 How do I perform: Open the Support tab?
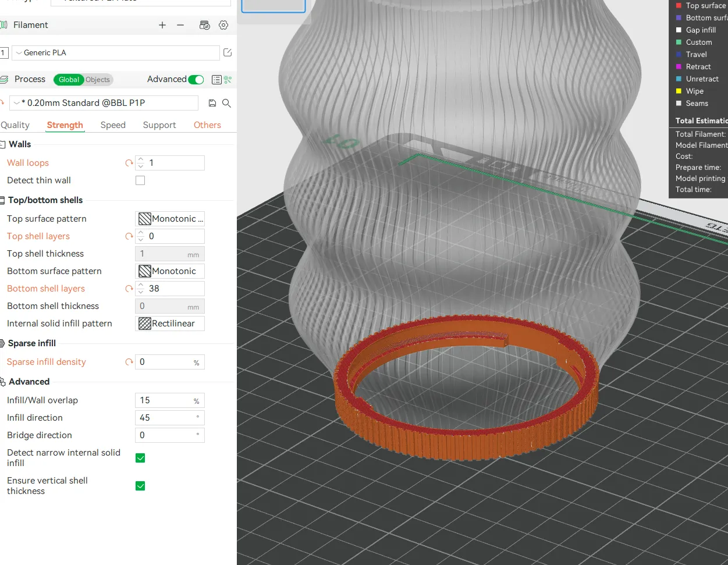pos(159,125)
